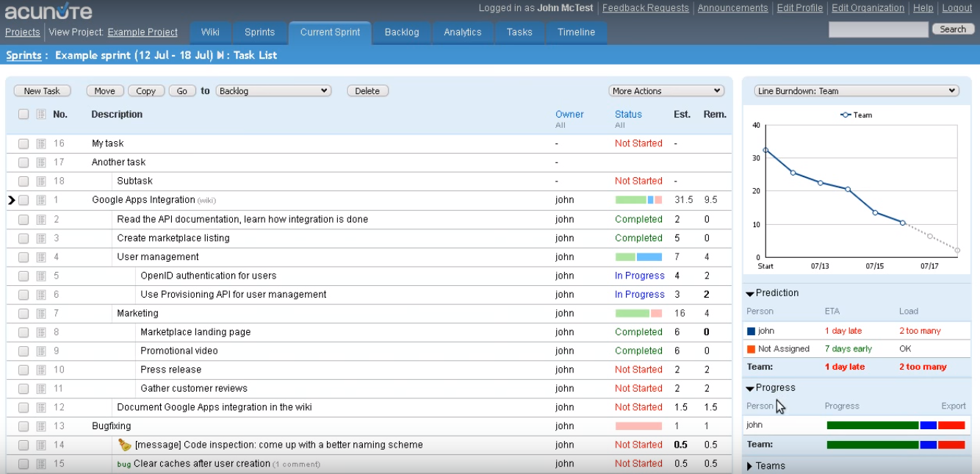This screenshot has height=474, width=980.
Task: Click the New Task button
Action: (x=42, y=91)
